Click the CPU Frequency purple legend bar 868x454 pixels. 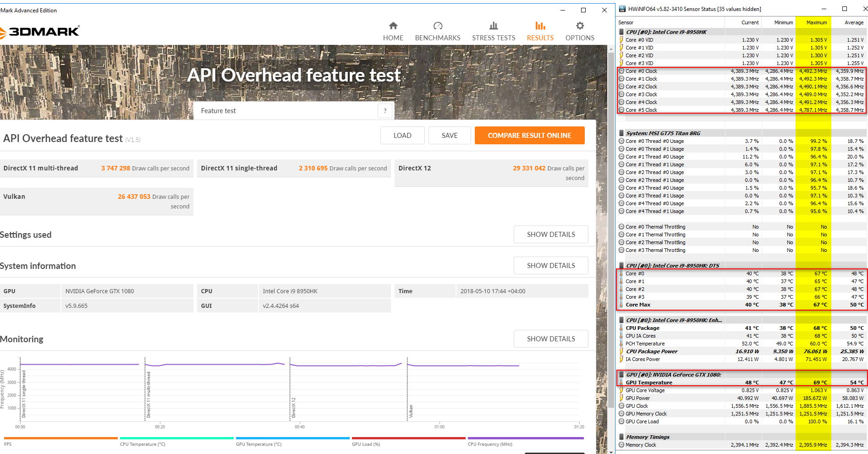click(526, 438)
